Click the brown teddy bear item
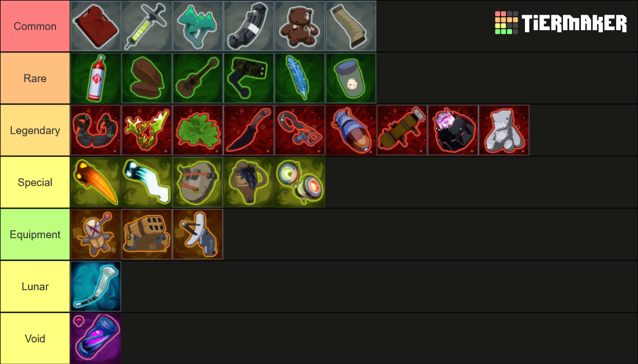Image resolution: width=638 pixels, height=364 pixels. (300, 26)
